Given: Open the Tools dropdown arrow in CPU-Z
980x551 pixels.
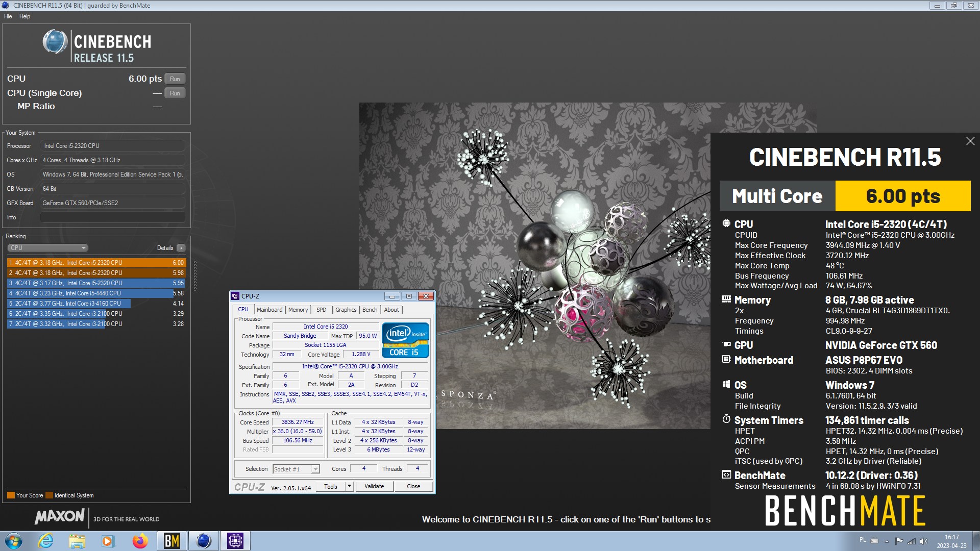Looking at the screenshot, I should pos(350,487).
